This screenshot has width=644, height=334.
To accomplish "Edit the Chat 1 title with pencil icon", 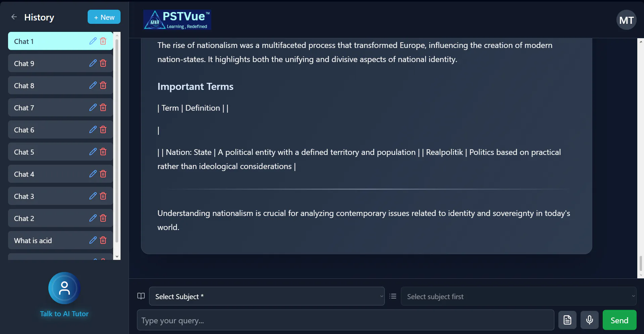I will pyautogui.click(x=93, y=41).
